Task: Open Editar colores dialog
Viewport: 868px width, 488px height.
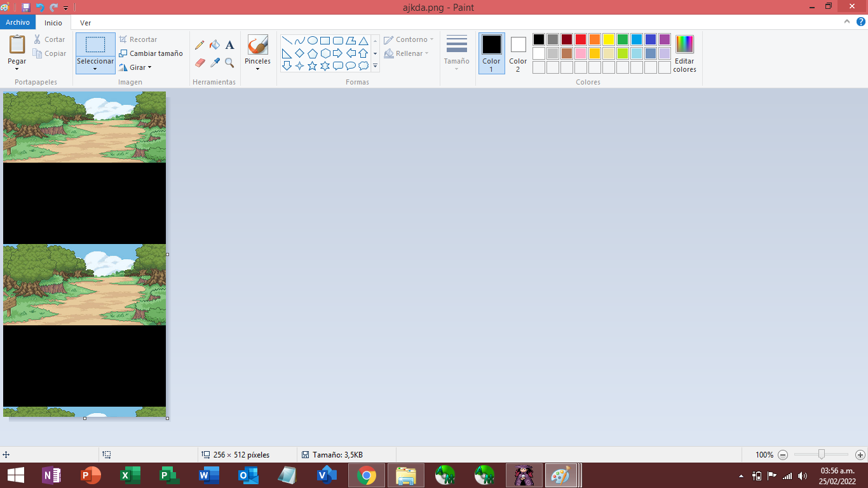Action: pyautogui.click(x=684, y=53)
